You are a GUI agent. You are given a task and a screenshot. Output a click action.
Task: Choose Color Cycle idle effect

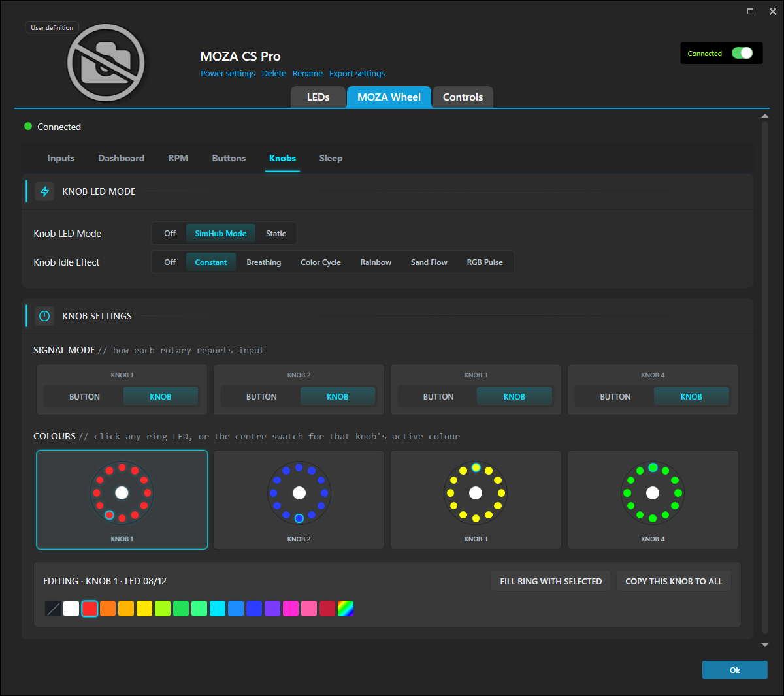(321, 262)
